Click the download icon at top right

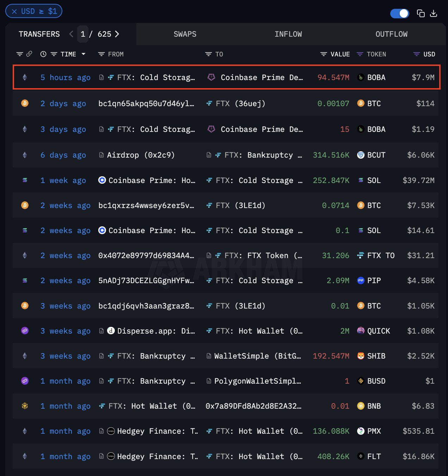point(434,13)
